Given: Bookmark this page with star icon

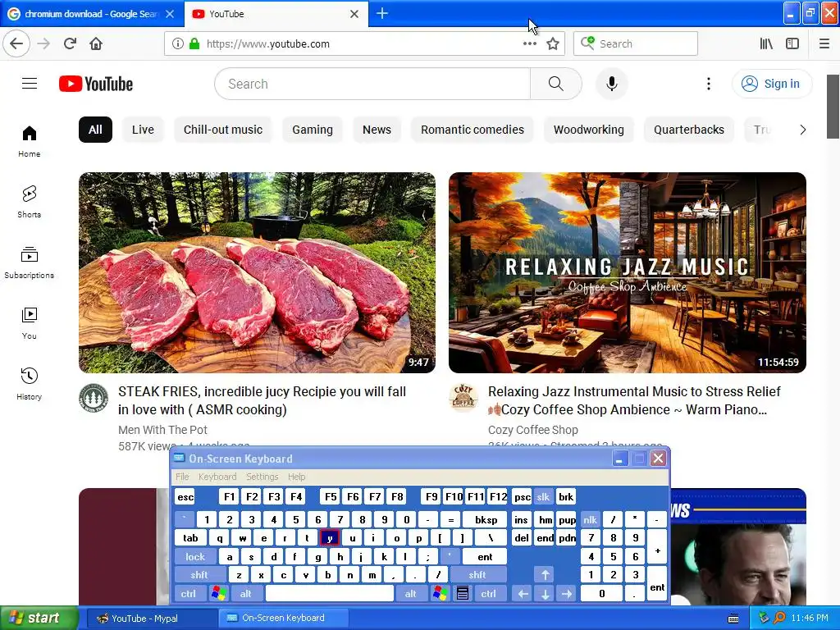Looking at the screenshot, I should click(x=553, y=44).
